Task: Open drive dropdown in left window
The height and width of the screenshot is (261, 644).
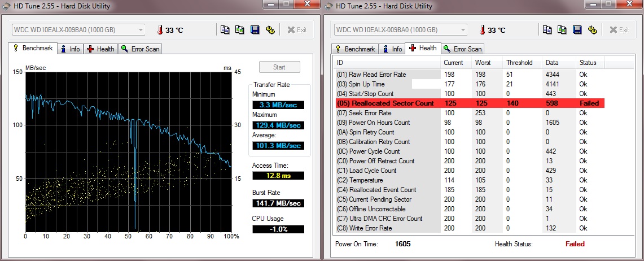Action: (78, 30)
